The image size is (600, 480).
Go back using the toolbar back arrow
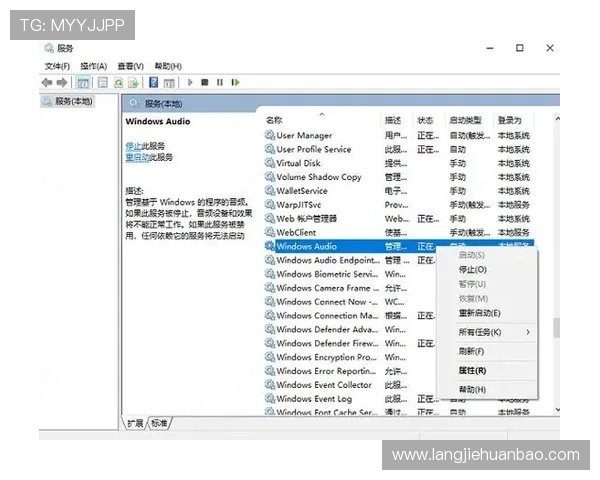pyautogui.click(x=47, y=82)
